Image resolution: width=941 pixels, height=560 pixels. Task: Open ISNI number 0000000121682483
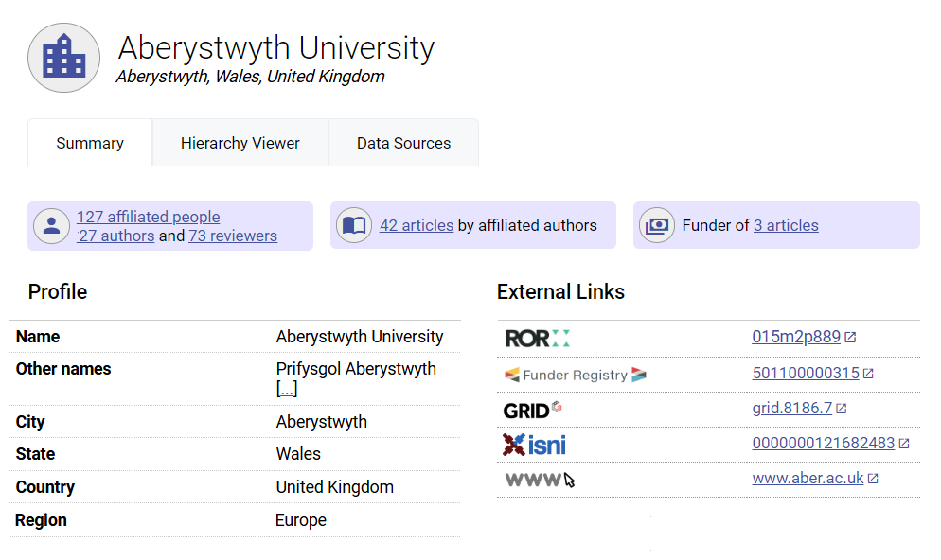click(823, 443)
